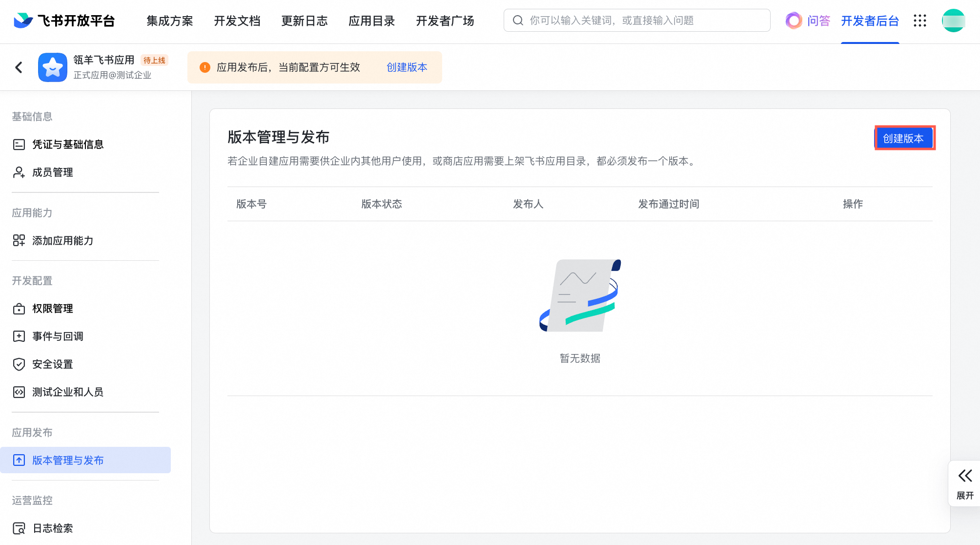Image resolution: width=980 pixels, height=545 pixels.
Task: Click the blue star app icon
Action: tap(53, 67)
